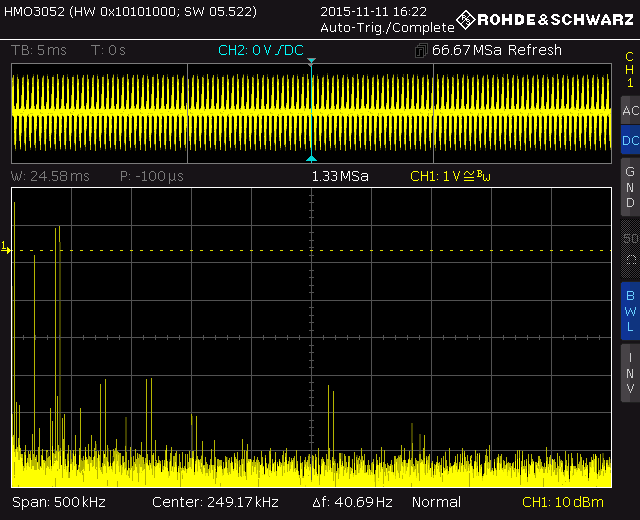Select the TB: 5 ms timebase readout
The image size is (640, 520).
38,50
